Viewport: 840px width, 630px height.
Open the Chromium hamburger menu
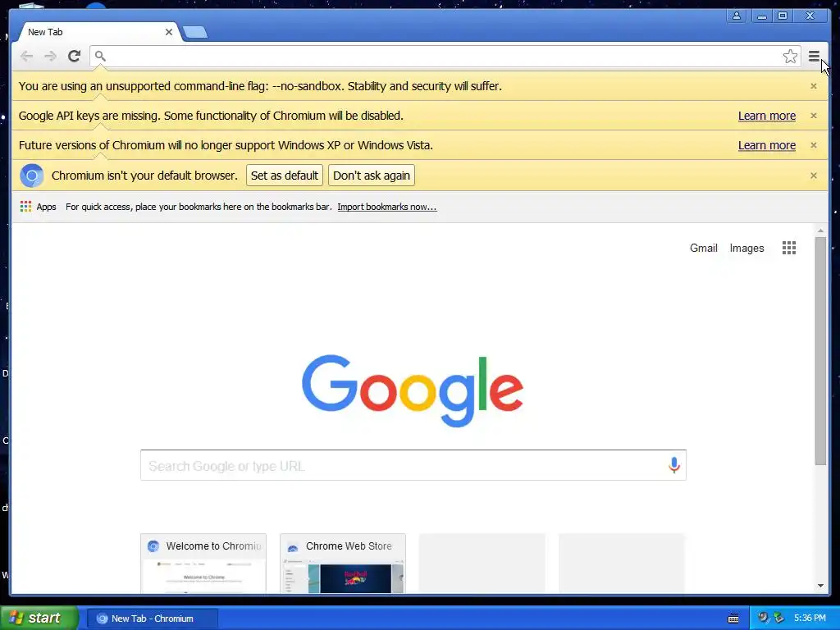814,57
